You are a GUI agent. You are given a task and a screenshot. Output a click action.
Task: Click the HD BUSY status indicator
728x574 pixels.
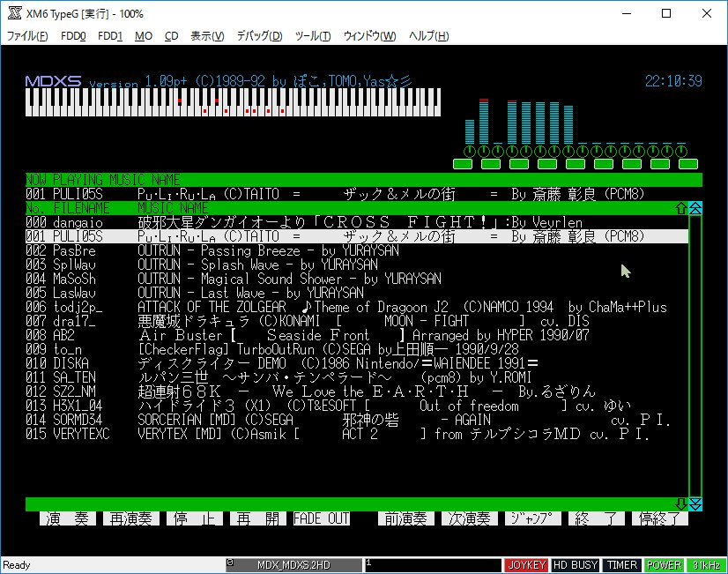tap(576, 564)
